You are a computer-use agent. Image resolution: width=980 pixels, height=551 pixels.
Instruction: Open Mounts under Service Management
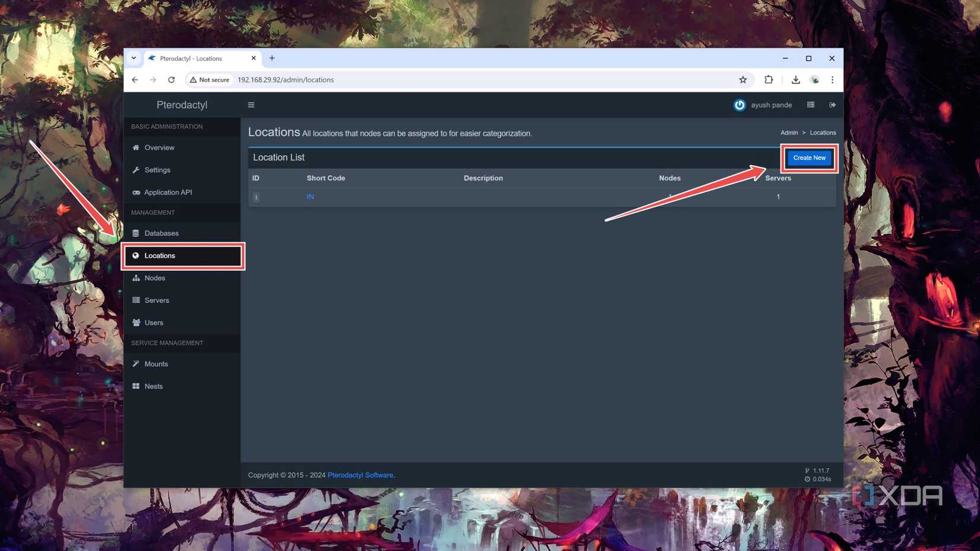click(182, 364)
